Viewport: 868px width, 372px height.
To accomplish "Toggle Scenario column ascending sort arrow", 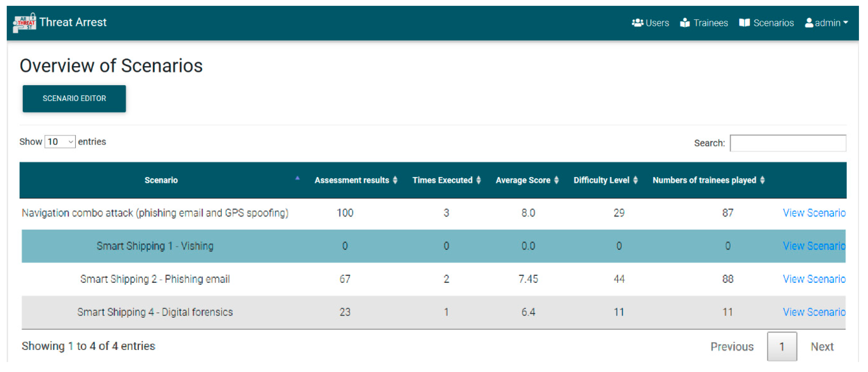I will point(297,178).
